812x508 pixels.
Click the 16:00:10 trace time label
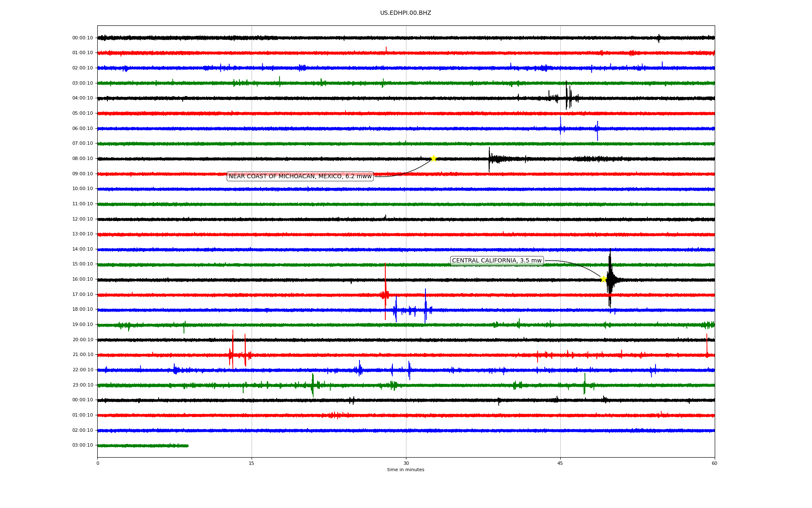pyautogui.click(x=82, y=279)
